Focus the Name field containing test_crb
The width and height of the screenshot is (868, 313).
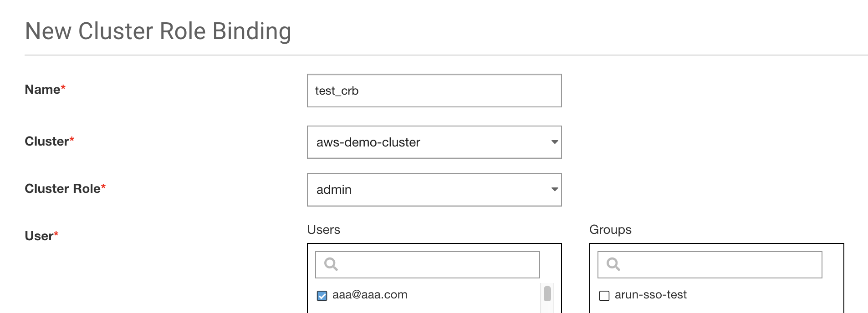[434, 91]
